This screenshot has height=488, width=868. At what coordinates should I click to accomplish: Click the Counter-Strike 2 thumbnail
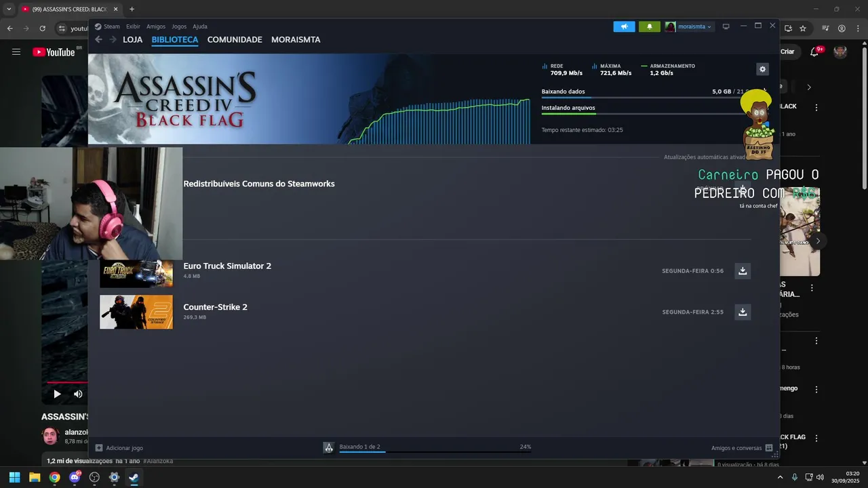[x=136, y=312]
